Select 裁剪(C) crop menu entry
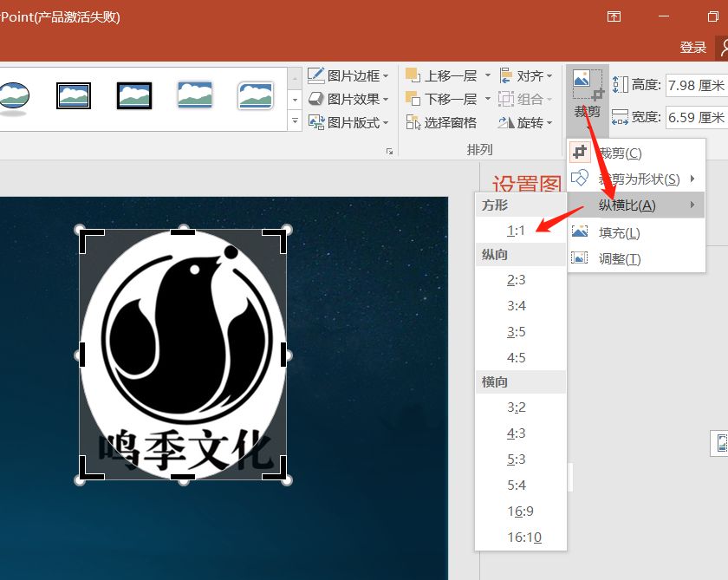Screen dimensions: 728x580 pos(636,153)
